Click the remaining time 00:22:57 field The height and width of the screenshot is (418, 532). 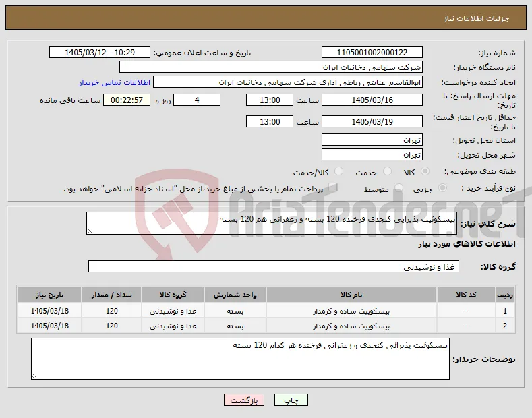pos(127,100)
